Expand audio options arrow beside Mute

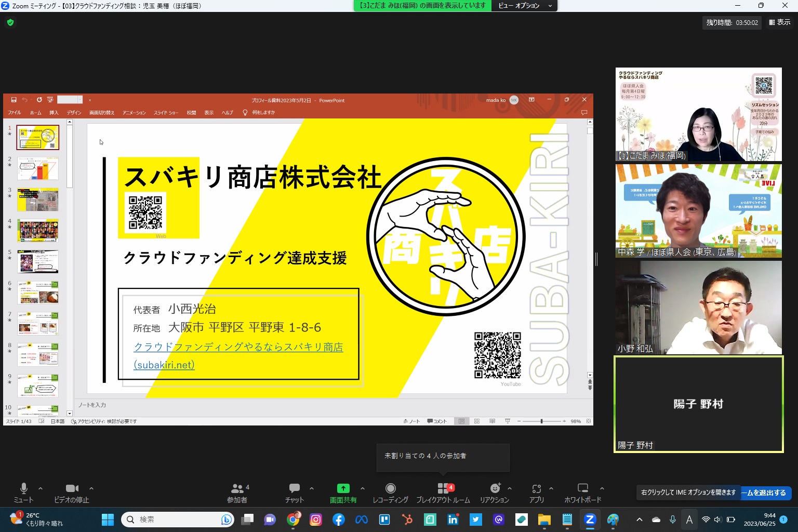41,488
